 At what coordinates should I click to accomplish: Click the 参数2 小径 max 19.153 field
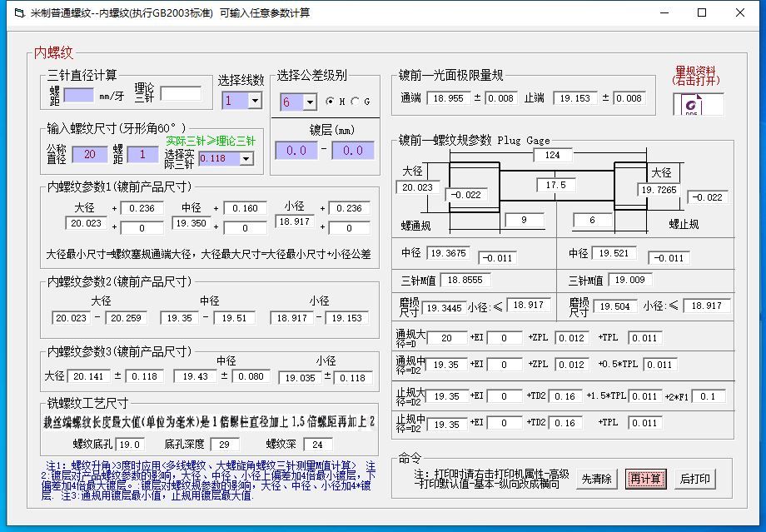(347, 318)
